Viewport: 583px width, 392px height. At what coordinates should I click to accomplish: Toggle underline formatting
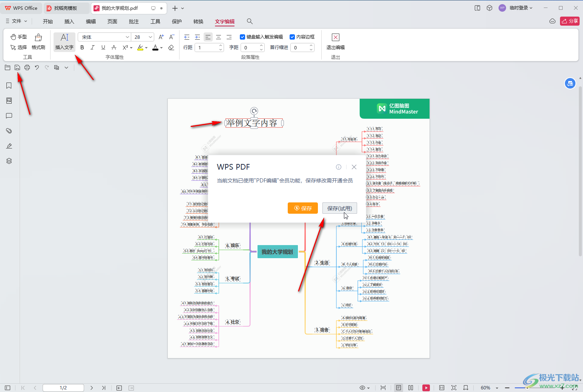[103, 47]
